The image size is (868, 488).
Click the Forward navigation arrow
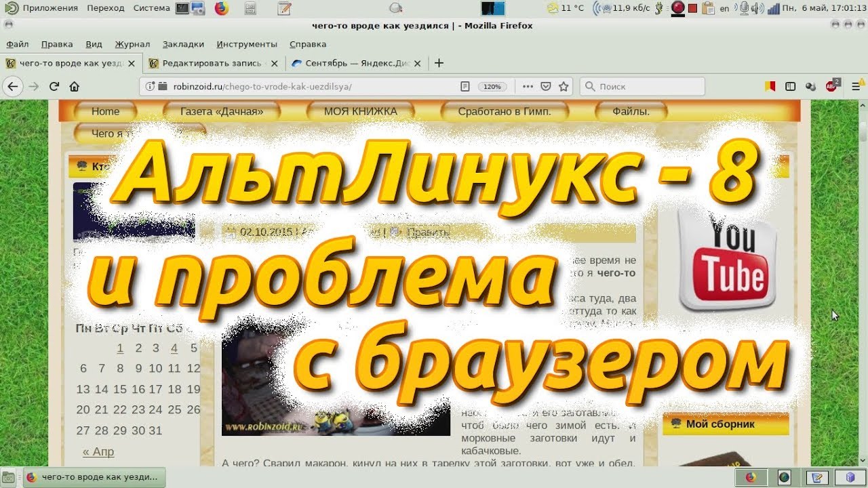pos(33,86)
